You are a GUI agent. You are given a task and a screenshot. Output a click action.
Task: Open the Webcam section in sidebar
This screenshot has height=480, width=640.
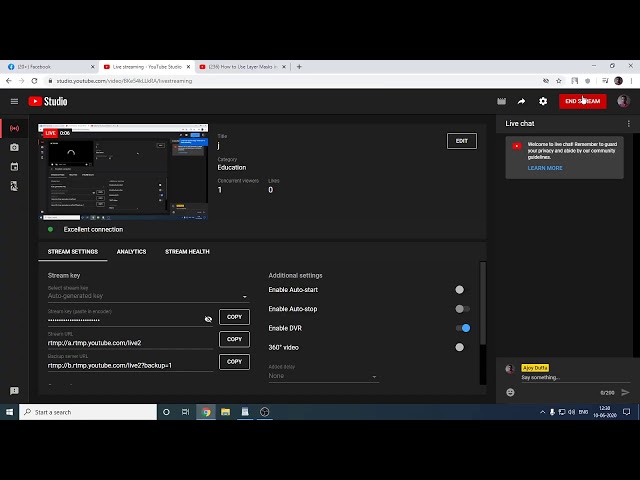coord(14,147)
